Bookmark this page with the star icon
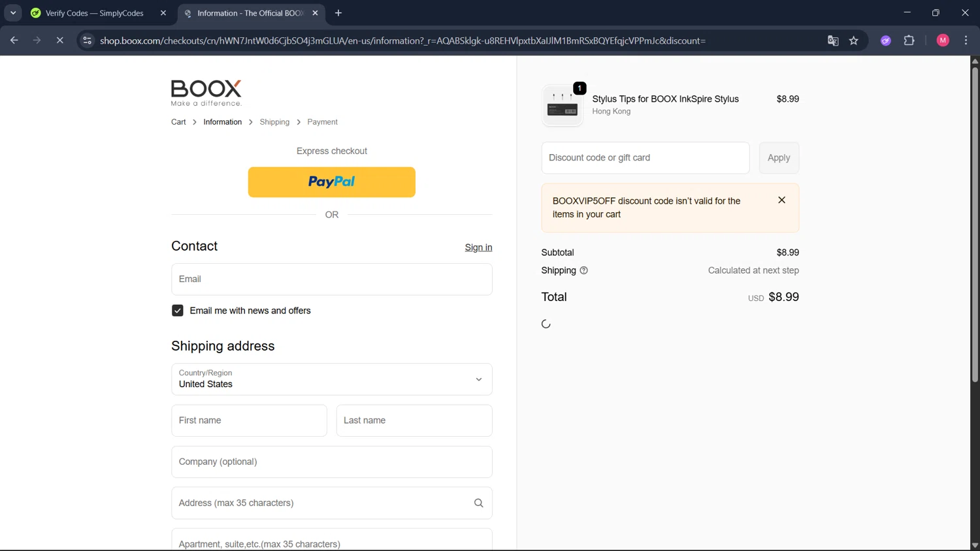 pyautogui.click(x=854, y=40)
